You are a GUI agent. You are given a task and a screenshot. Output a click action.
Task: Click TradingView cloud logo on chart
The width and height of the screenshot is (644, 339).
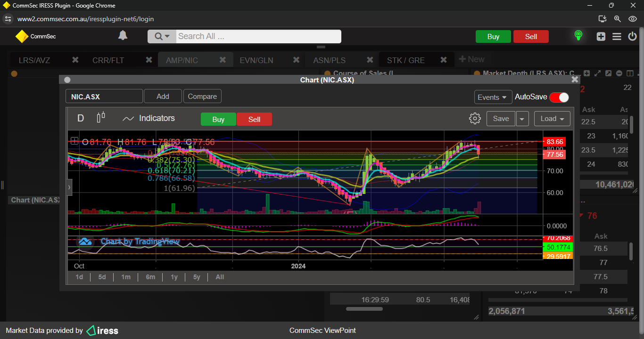pyautogui.click(x=85, y=242)
